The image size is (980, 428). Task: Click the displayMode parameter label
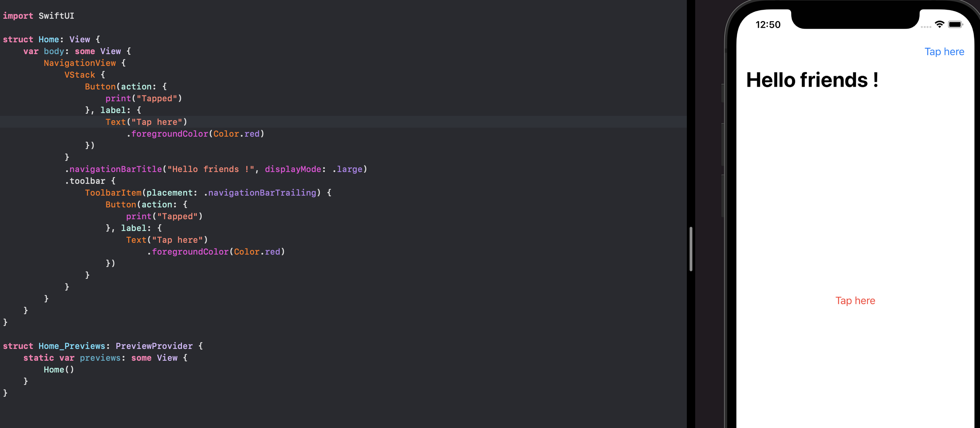(x=292, y=169)
